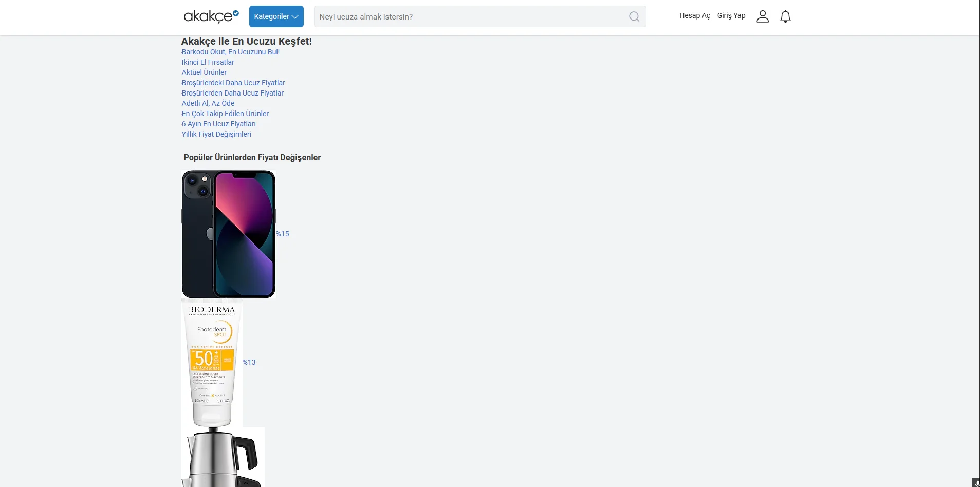980x487 pixels.
Task: Open the notifications bell icon
Action: pyautogui.click(x=785, y=16)
